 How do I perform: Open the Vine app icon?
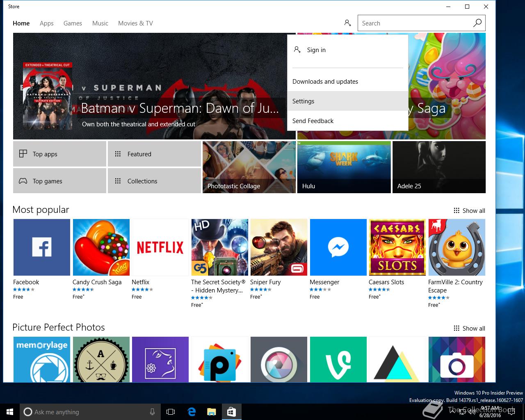[338, 359]
